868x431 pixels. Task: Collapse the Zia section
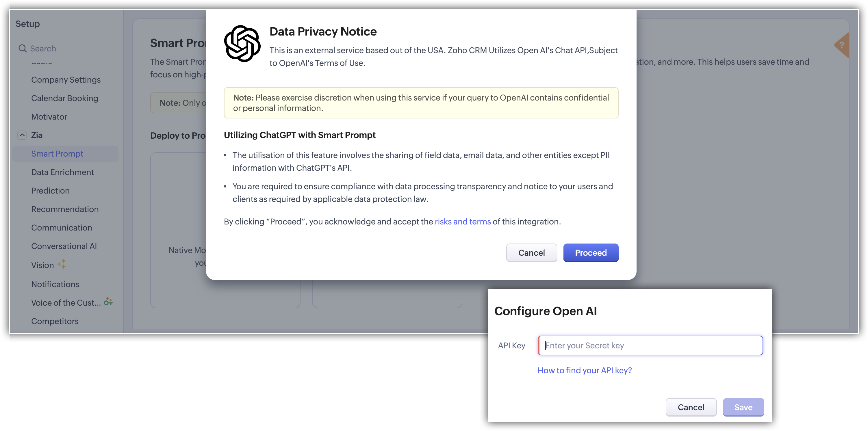22,135
